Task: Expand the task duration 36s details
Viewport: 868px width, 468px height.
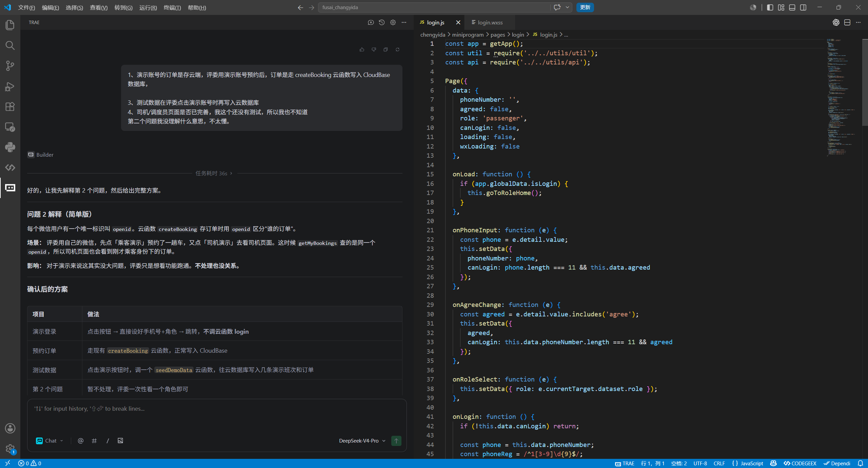Action: (214, 173)
